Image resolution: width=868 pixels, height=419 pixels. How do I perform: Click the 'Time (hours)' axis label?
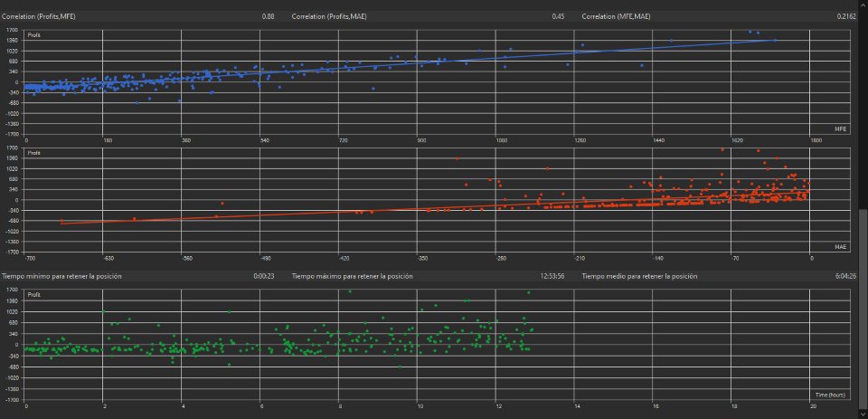(x=829, y=395)
